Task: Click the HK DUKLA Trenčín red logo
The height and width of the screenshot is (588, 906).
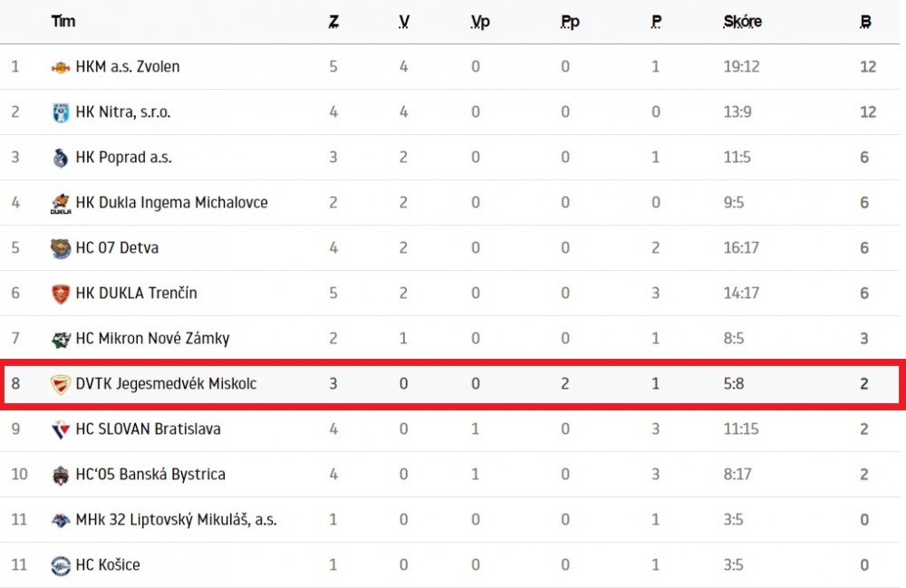Action: (x=61, y=294)
